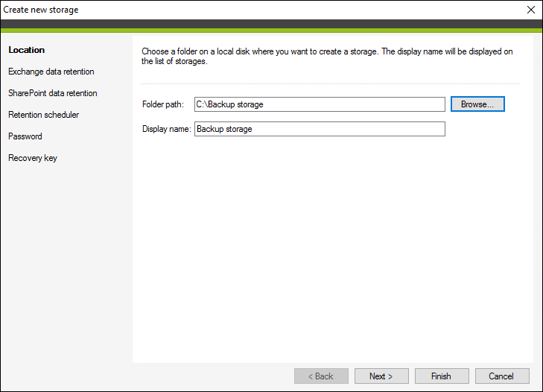Click the "Folder path:" label
The image size is (543, 392).
(x=163, y=104)
